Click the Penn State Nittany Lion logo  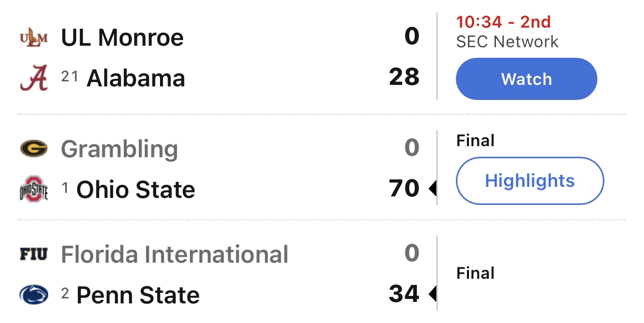[34, 295]
